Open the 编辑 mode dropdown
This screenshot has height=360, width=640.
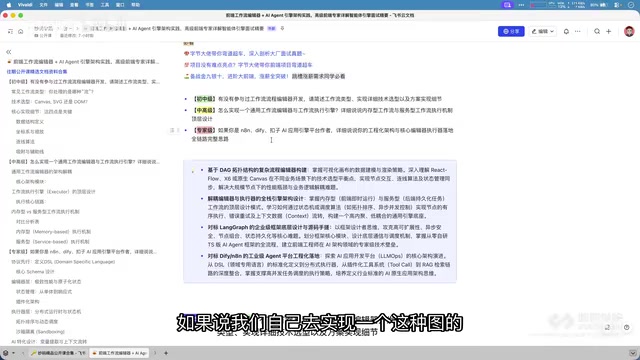pos(542,31)
